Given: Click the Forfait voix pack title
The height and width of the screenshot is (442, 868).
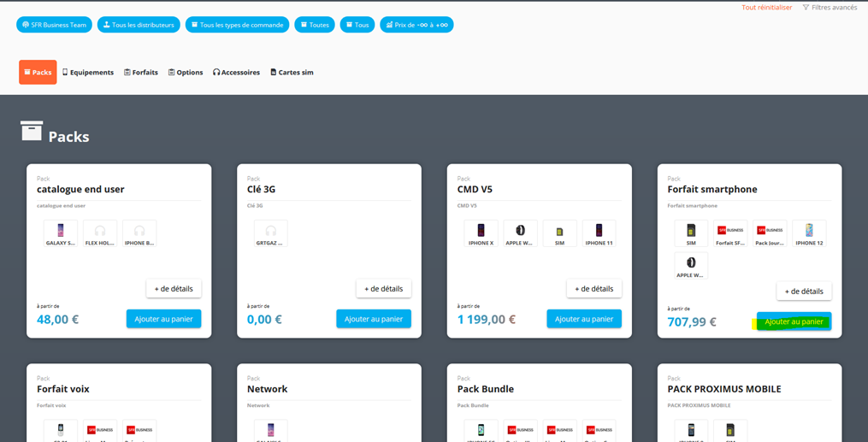Looking at the screenshot, I should (x=63, y=389).
